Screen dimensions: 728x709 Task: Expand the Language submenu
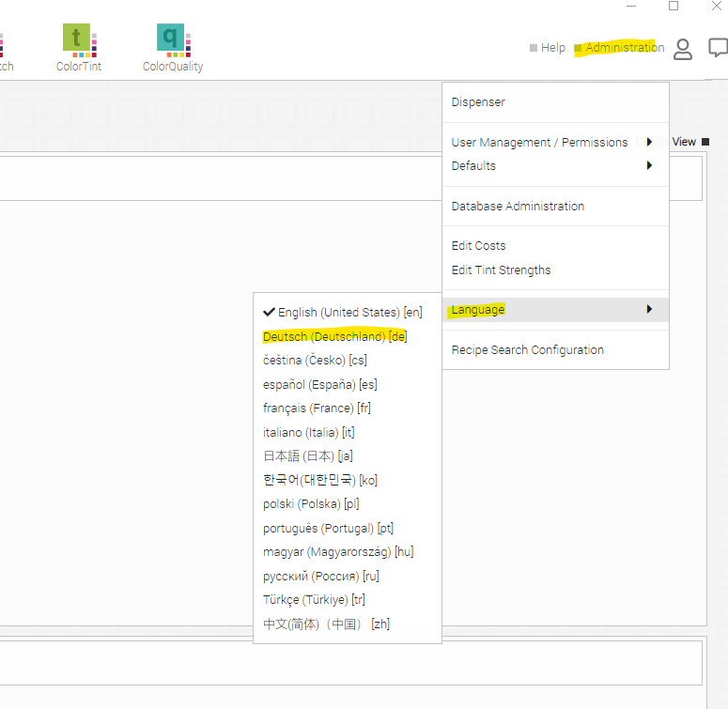555,310
